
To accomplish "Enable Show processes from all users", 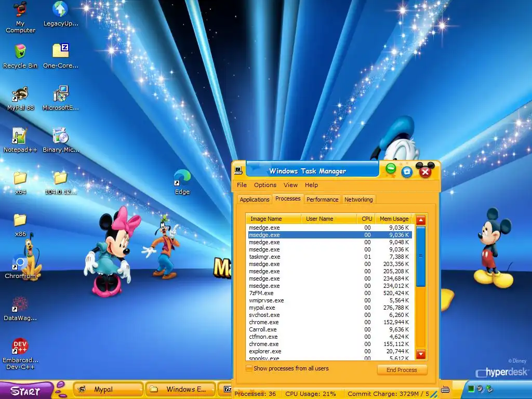I will 249,368.
